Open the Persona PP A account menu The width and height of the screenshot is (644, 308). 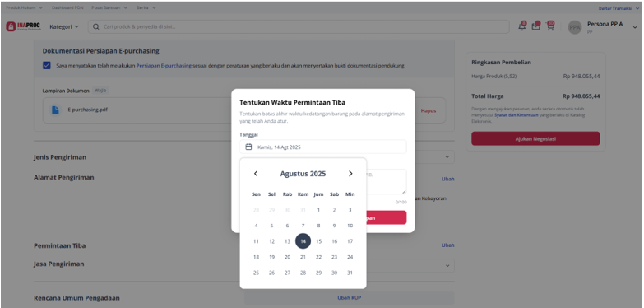602,26
